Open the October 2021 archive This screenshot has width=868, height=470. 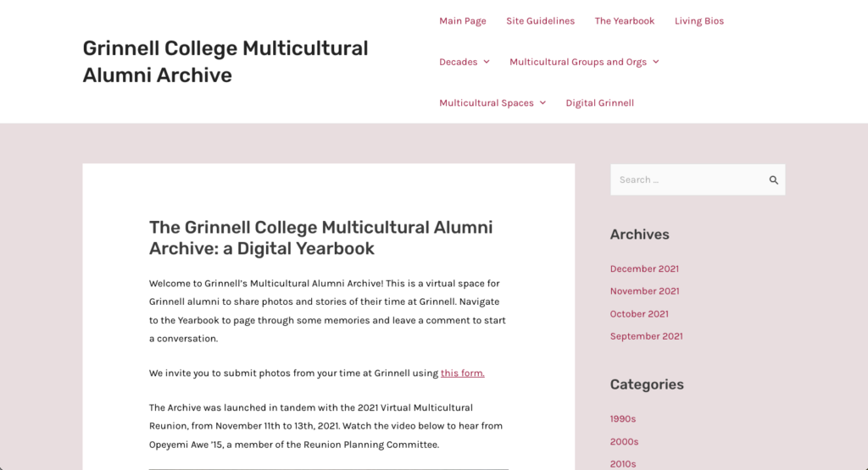(639, 313)
